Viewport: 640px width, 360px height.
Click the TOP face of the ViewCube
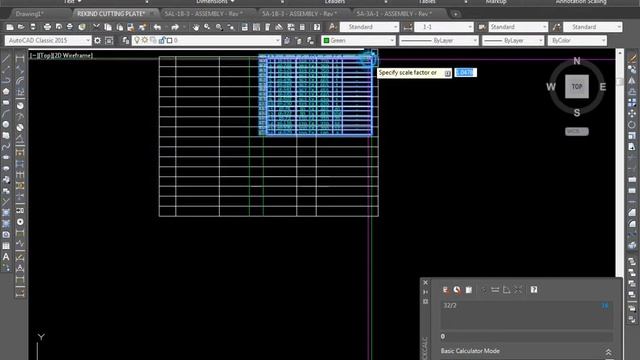pyautogui.click(x=577, y=87)
